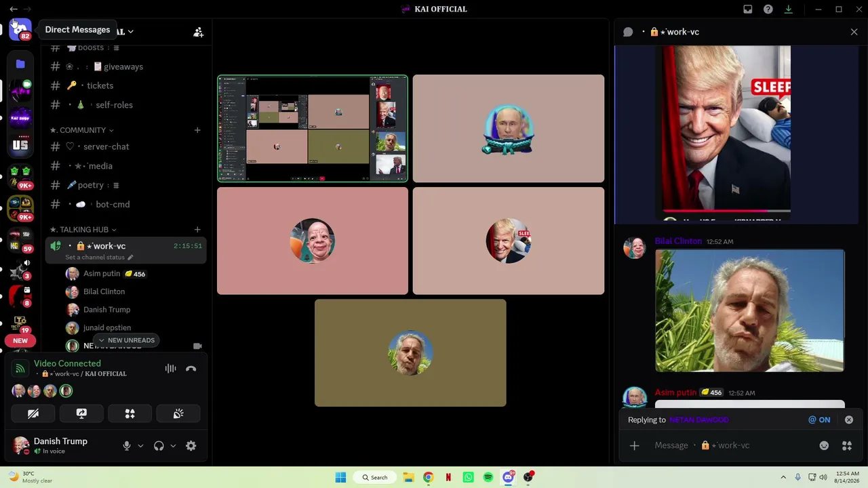
Task: Collapse the TALKING HUB category
Action: pos(83,230)
